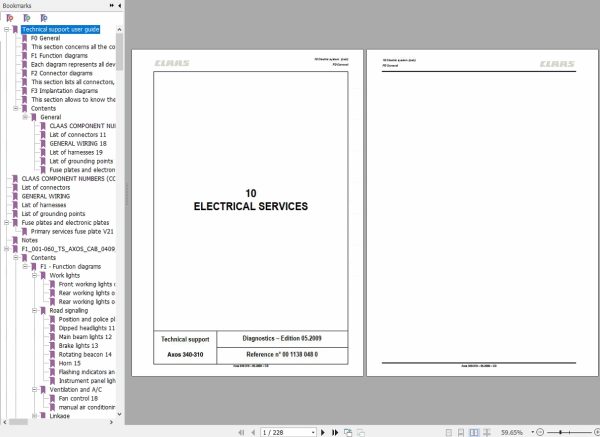
Task: Open Dipped headlights 11 bookmark
Action: [86, 328]
